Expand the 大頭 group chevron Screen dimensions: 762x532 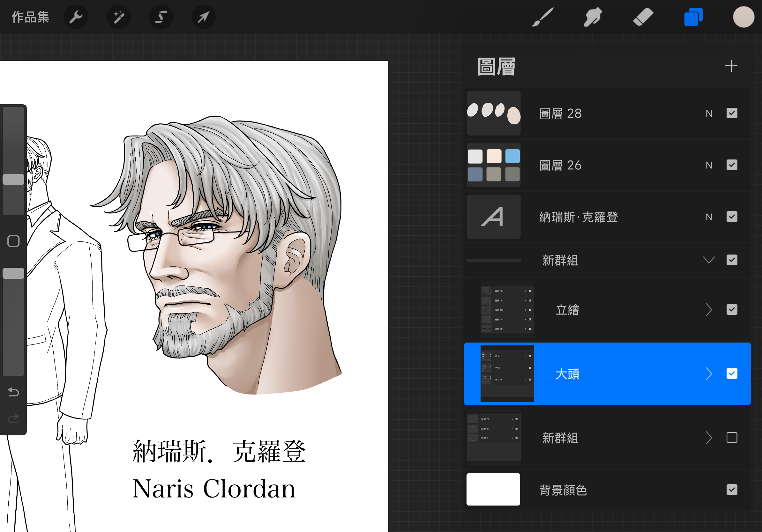click(x=709, y=374)
